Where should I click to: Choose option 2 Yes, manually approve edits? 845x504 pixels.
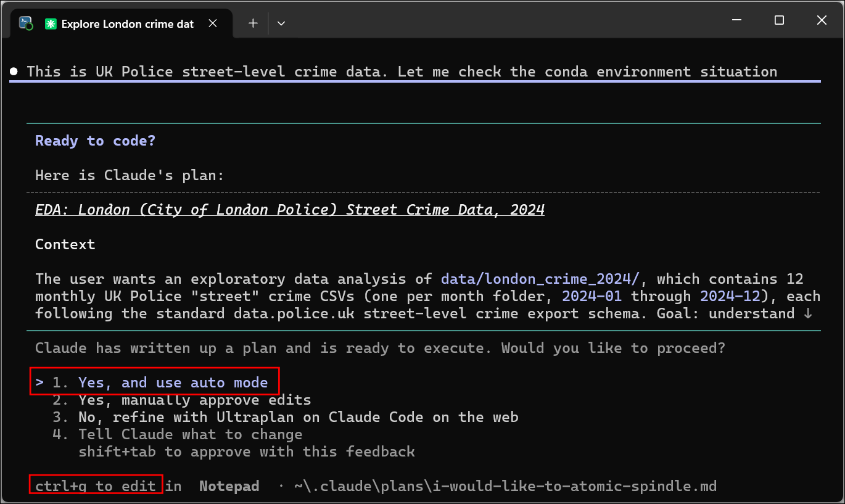[x=181, y=400]
